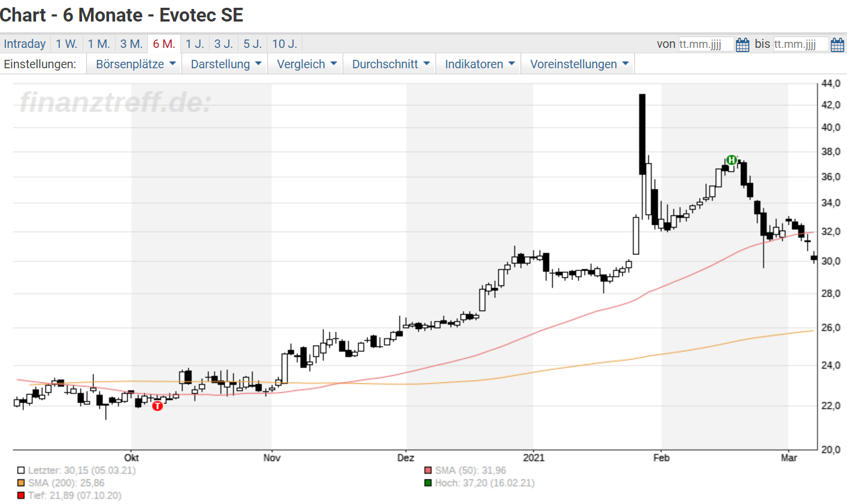Screen dimensions: 847x504
Task: Click the red T low marker
Action: 157,406
